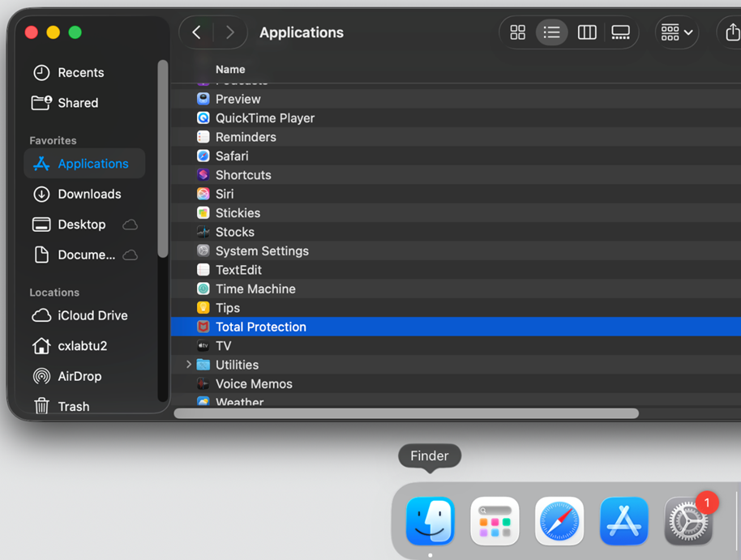Click the Voice Memos app icon
Viewport: 741px width, 560px height.
(x=203, y=383)
